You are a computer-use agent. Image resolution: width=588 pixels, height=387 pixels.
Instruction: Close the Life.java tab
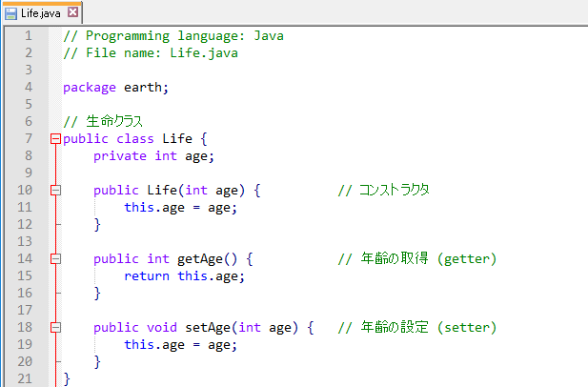[x=72, y=12]
